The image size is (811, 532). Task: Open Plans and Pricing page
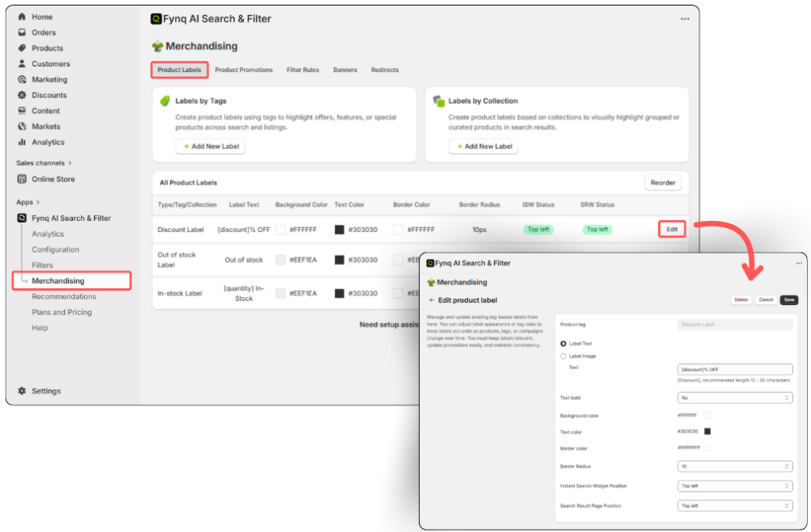pos(62,312)
